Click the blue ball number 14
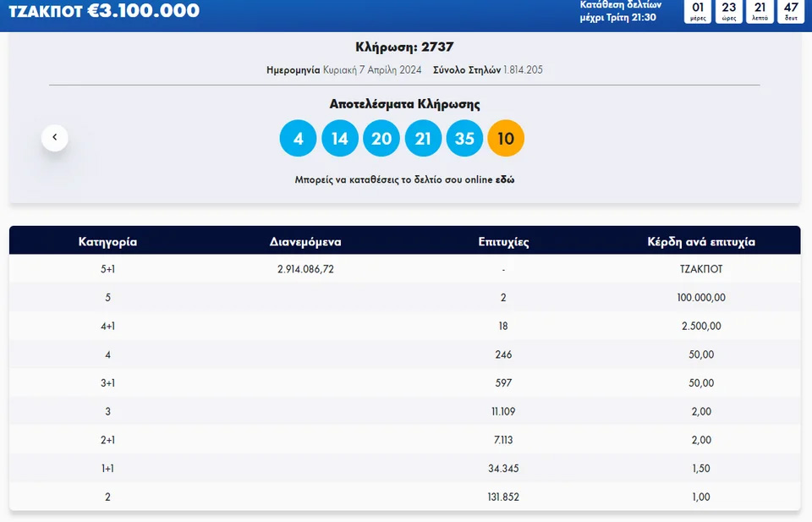This screenshot has width=812, height=522. tap(339, 139)
